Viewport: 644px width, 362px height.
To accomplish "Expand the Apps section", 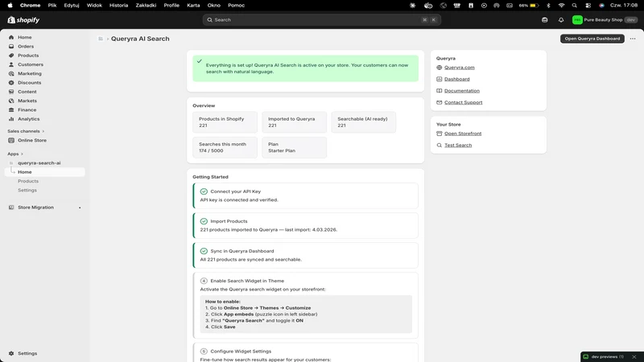I will click(x=15, y=154).
